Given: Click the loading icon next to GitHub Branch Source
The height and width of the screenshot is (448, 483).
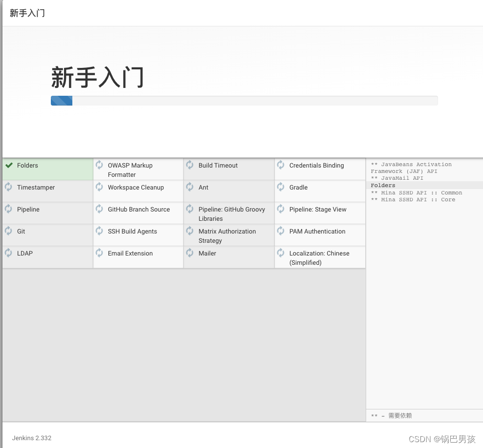Looking at the screenshot, I should (99, 210).
